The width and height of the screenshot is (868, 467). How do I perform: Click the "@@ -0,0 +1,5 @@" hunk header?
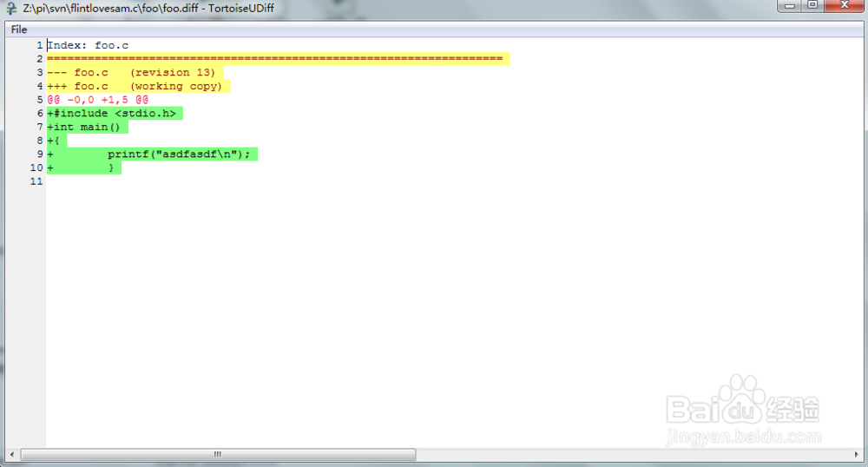[x=98, y=100]
